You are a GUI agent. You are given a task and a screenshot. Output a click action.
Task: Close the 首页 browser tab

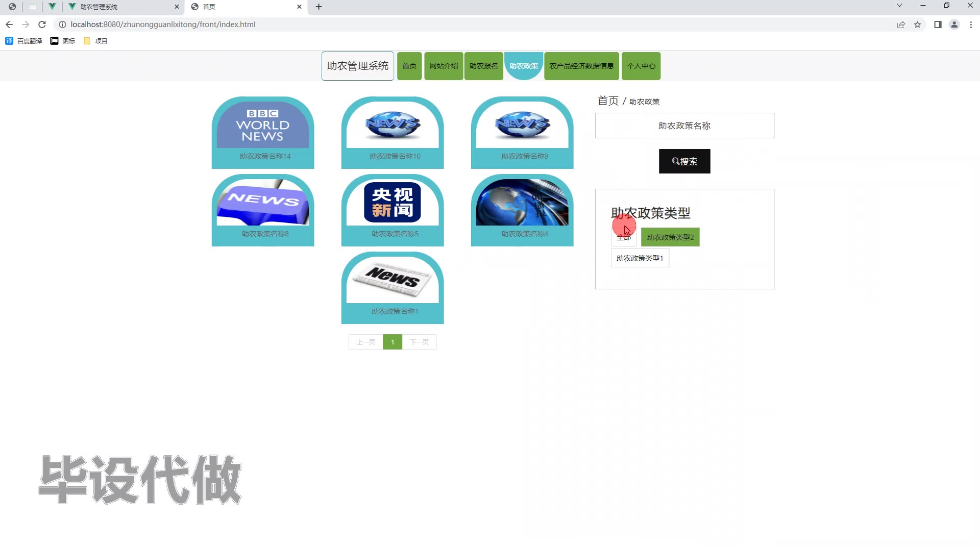299,7
